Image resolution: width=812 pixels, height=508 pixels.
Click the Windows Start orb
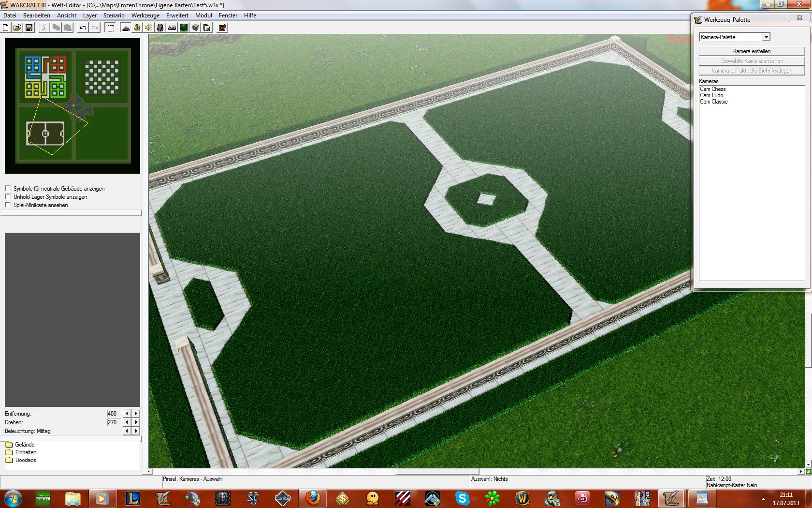[x=13, y=498]
